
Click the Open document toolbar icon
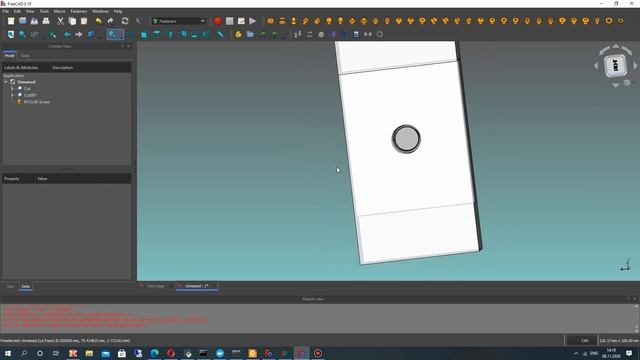23,21
